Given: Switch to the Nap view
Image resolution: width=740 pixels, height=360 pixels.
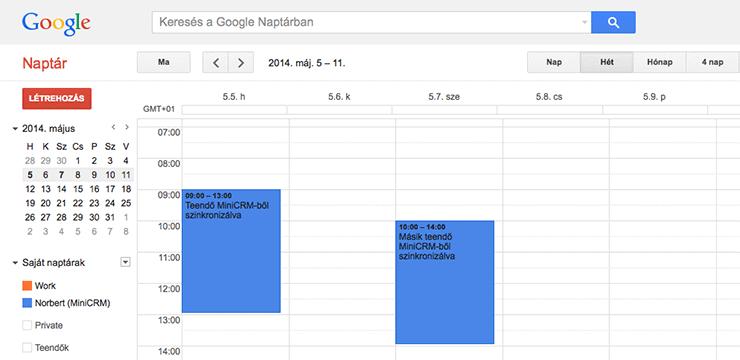Looking at the screenshot, I should 554,62.
